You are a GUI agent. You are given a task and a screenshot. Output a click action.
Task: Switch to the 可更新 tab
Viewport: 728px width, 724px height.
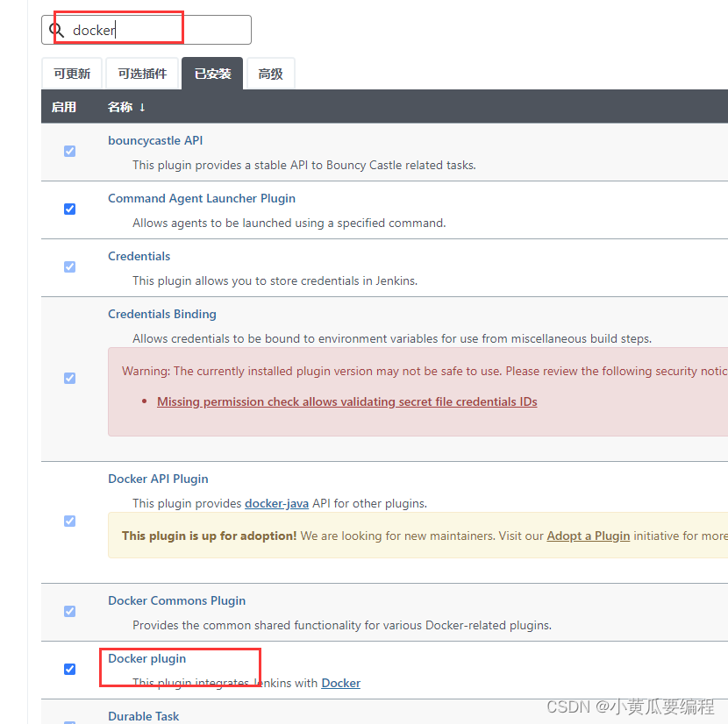pos(72,74)
